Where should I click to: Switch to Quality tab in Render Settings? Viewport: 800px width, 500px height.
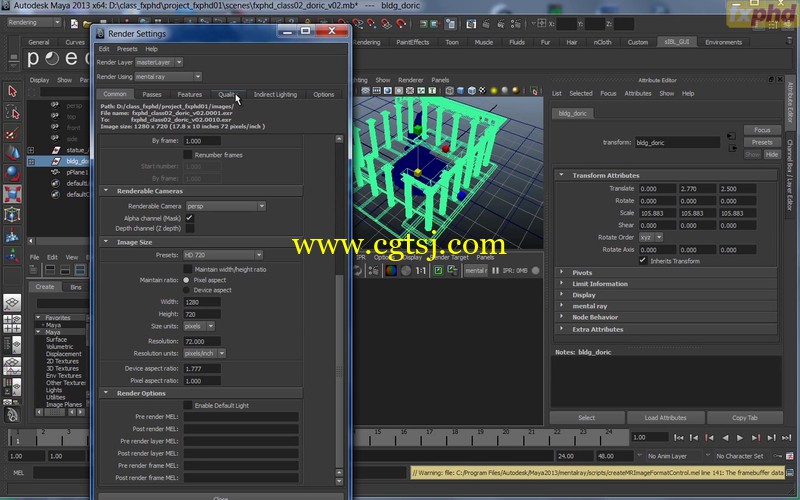tap(226, 94)
